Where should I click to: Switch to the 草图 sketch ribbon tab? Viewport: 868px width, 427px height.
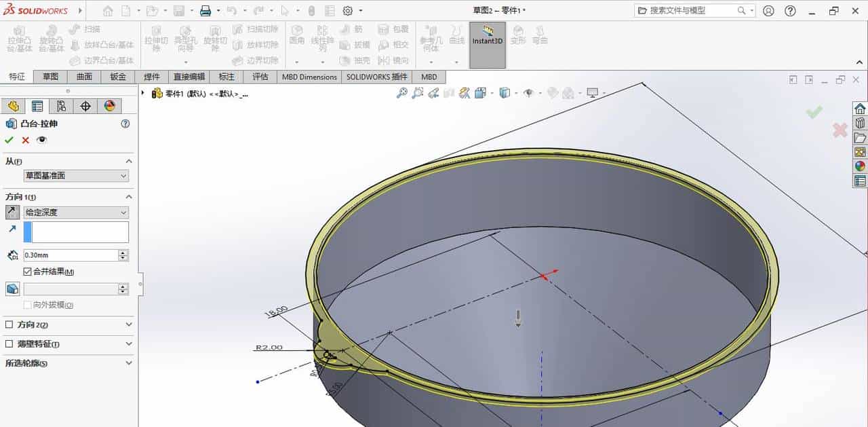(50, 77)
